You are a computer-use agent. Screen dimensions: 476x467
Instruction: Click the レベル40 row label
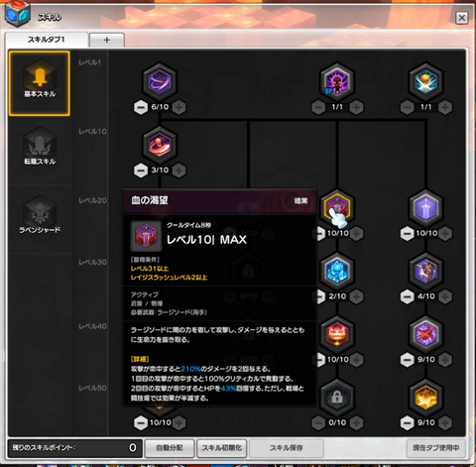pos(92,326)
